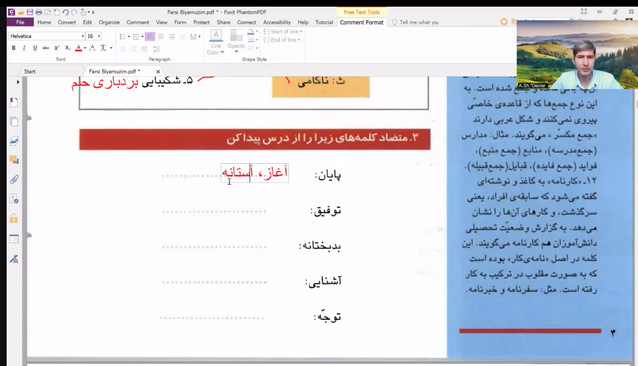The height and width of the screenshot is (366, 638).
Task: Apply strikethrough text style
Action: tap(46, 48)
